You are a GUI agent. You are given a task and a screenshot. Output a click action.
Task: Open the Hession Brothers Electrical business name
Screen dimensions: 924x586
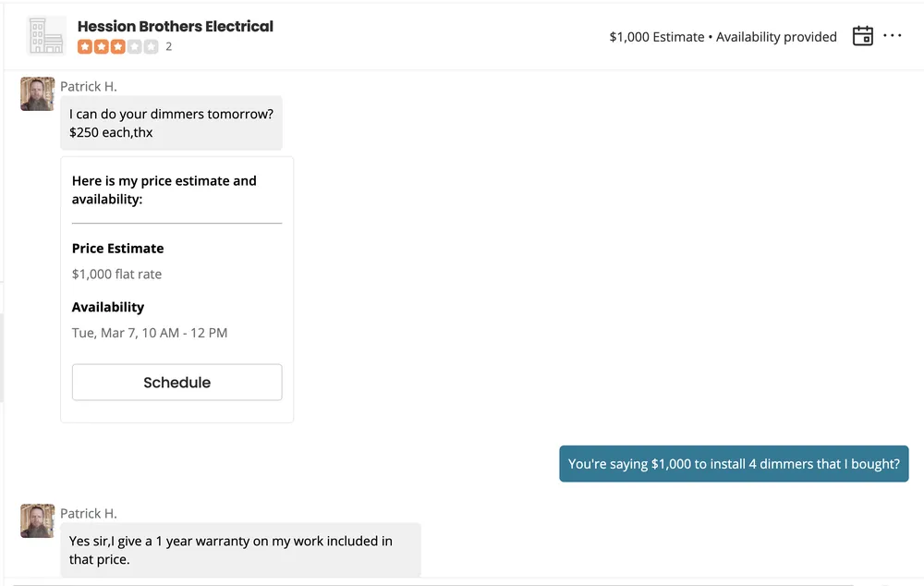point(176,26)
